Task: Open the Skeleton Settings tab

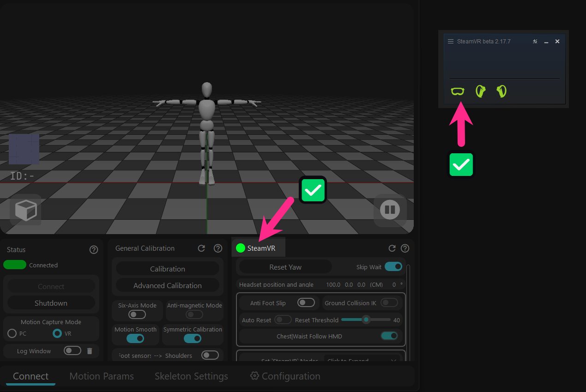Action: (x=191, y=376)
